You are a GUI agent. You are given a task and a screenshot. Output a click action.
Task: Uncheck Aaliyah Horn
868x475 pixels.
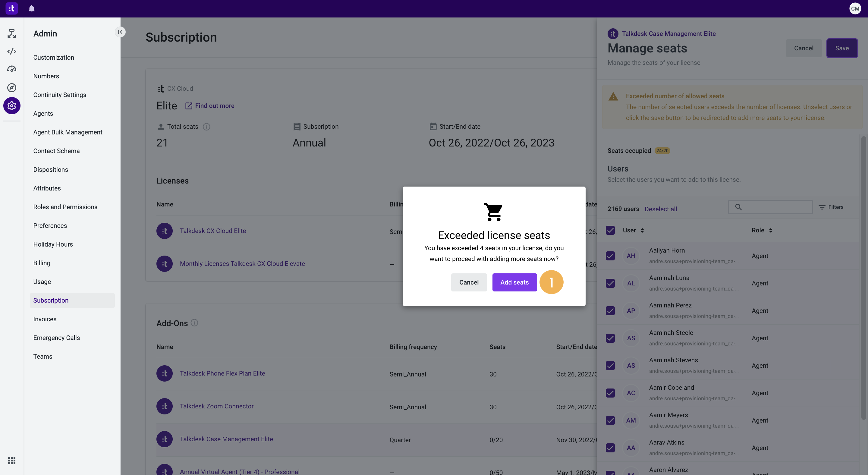(610, 256)
